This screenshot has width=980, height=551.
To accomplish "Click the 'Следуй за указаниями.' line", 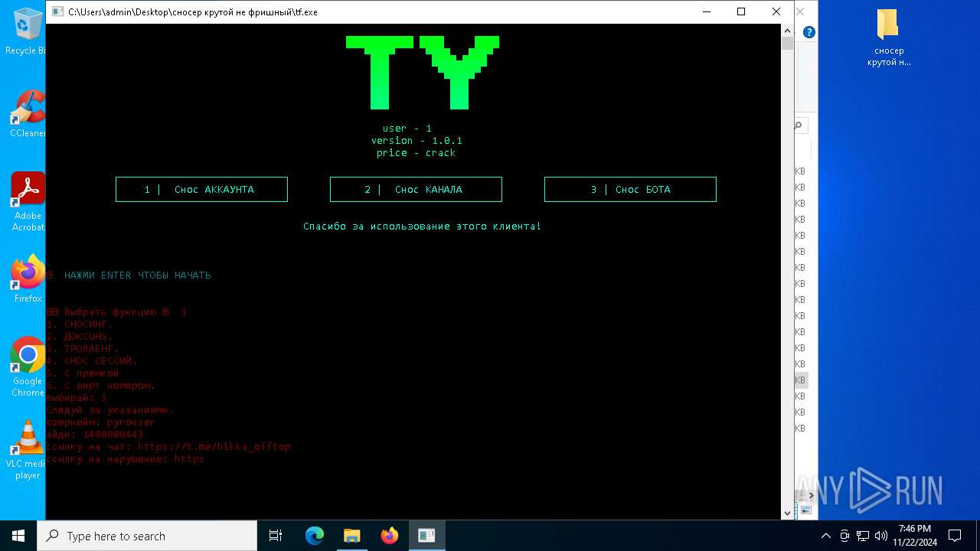I will [x=109, y=410].
